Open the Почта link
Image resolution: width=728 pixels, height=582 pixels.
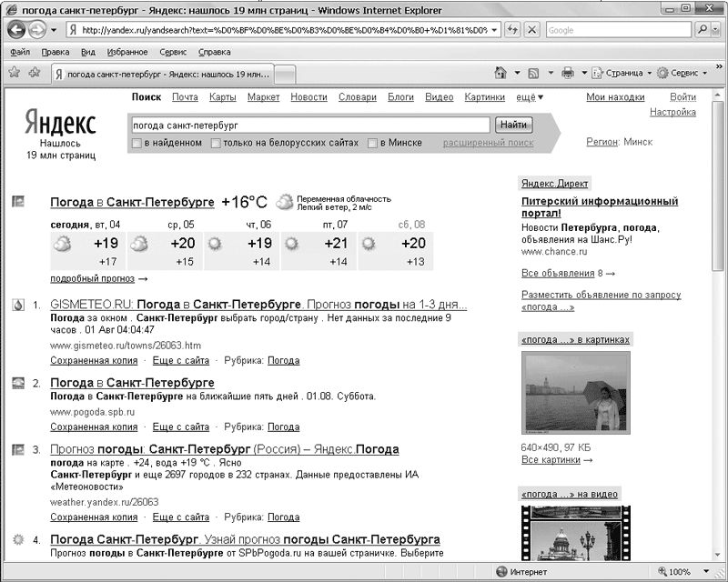pos(185,97)
